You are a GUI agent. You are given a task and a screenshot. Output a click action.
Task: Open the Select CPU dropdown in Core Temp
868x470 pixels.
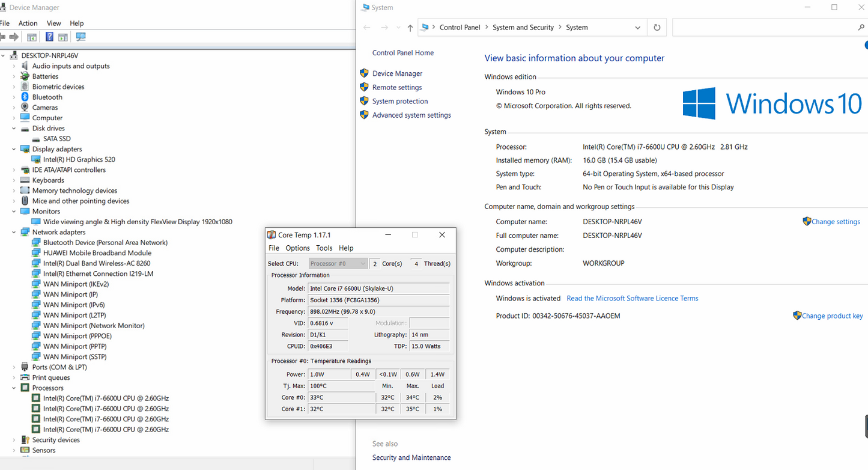point(338,263)
